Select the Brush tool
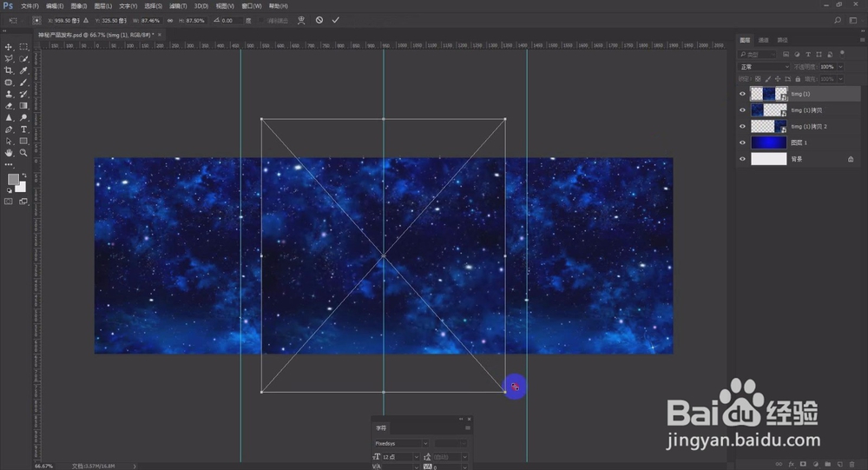 [x=23, y=83]
